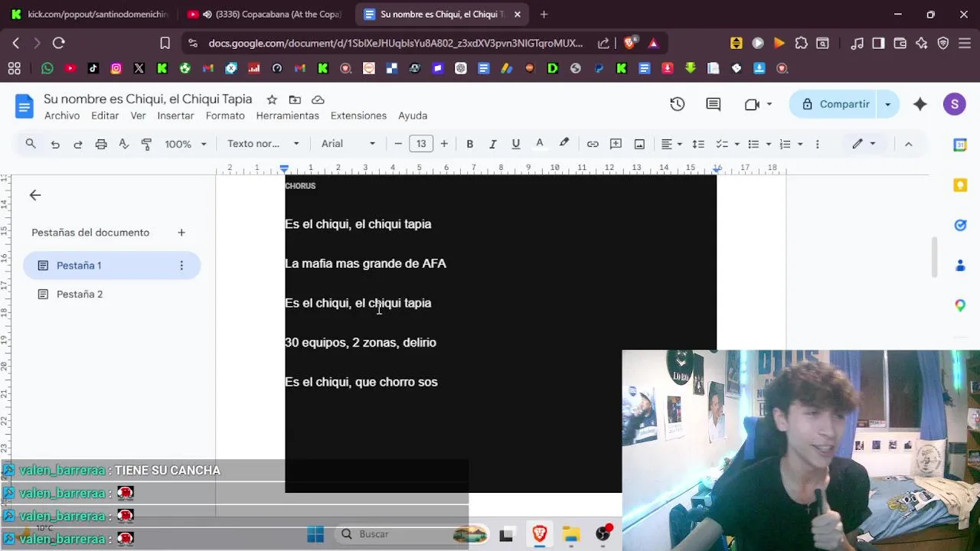Open the Google account avatar
This screenshot has height=551, width=980.
click(954, 104)
